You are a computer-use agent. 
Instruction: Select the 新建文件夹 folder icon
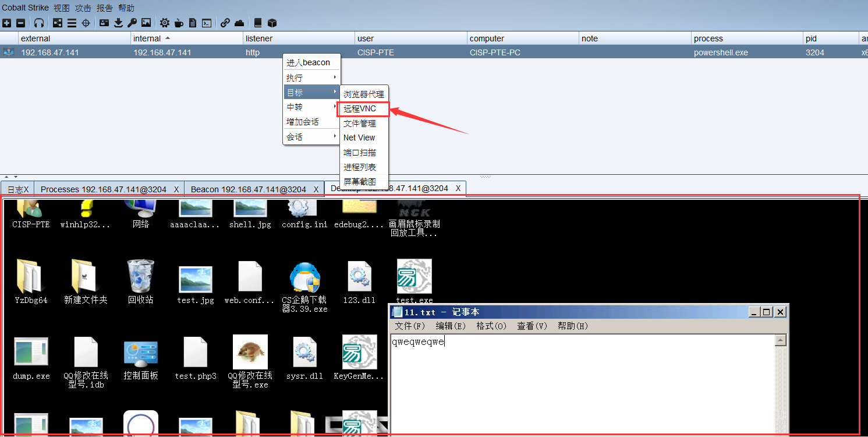point(86,276)
